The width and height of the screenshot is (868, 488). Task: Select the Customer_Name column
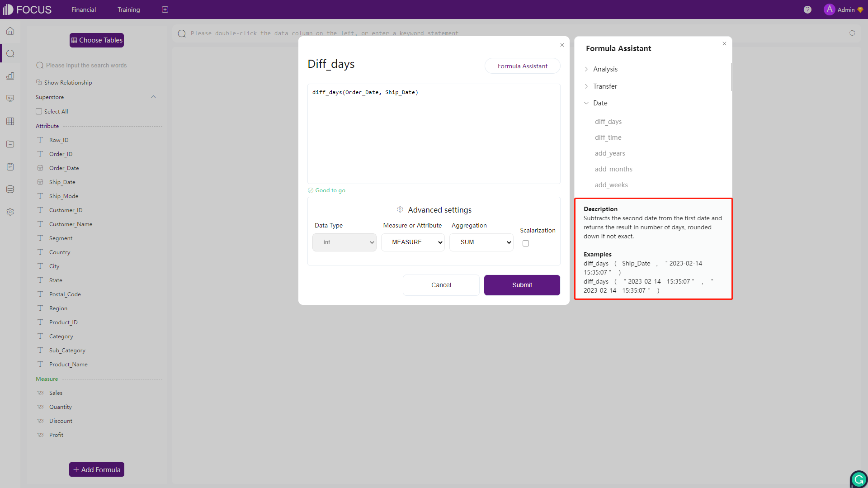71,224
